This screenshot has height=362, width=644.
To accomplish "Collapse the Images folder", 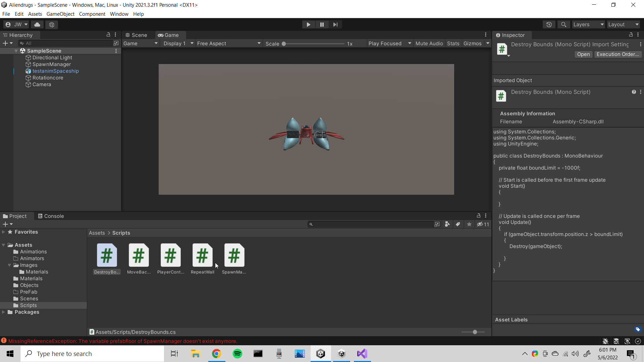I will [x=9, y=265].
